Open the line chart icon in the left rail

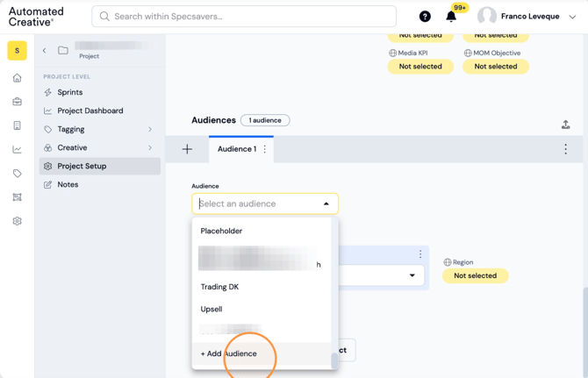17,149
